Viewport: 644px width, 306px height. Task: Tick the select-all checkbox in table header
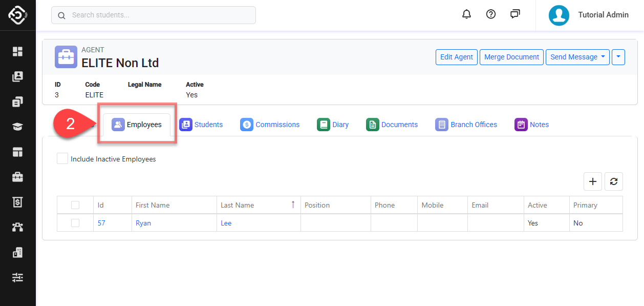pos(75,205)
